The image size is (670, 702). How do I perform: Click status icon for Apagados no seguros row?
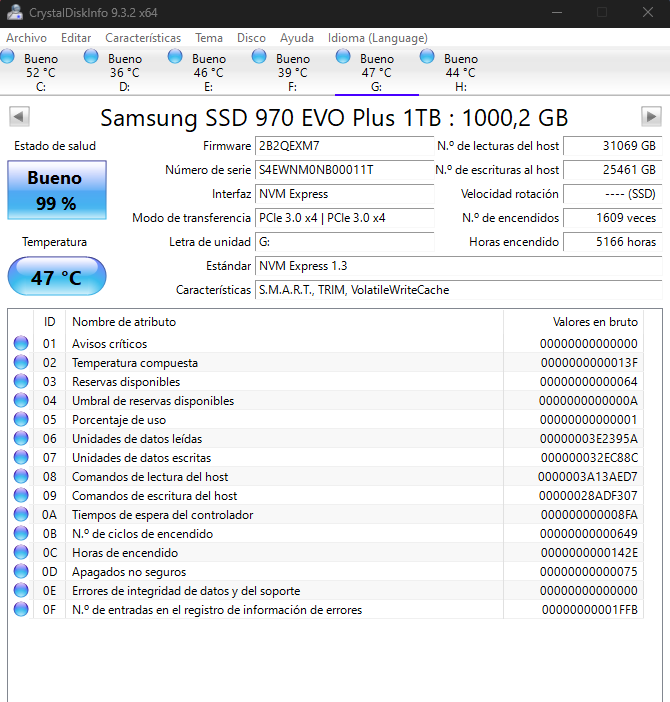[x=21, y=572]
